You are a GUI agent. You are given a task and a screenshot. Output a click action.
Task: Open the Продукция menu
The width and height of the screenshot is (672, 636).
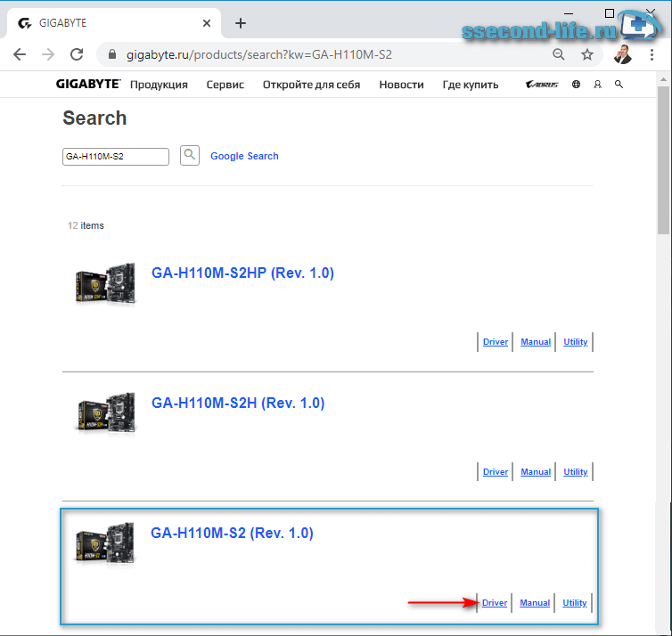[x=159, y=85]
